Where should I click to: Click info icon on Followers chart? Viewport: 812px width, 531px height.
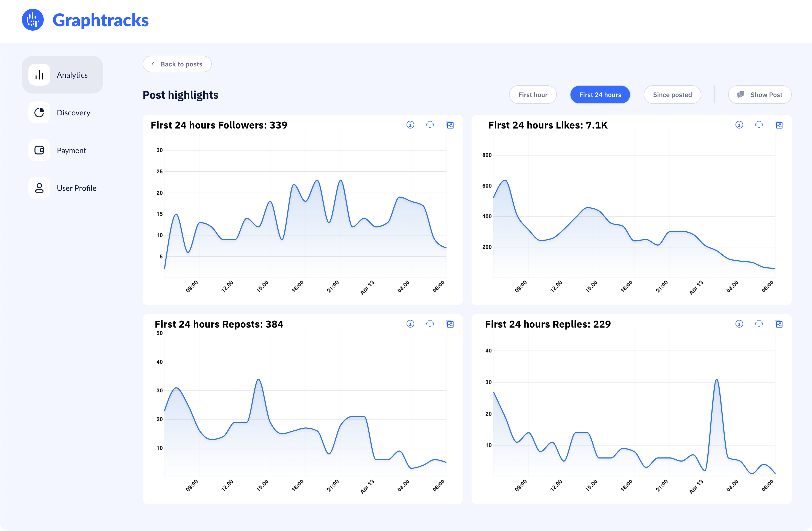(410, 125)
